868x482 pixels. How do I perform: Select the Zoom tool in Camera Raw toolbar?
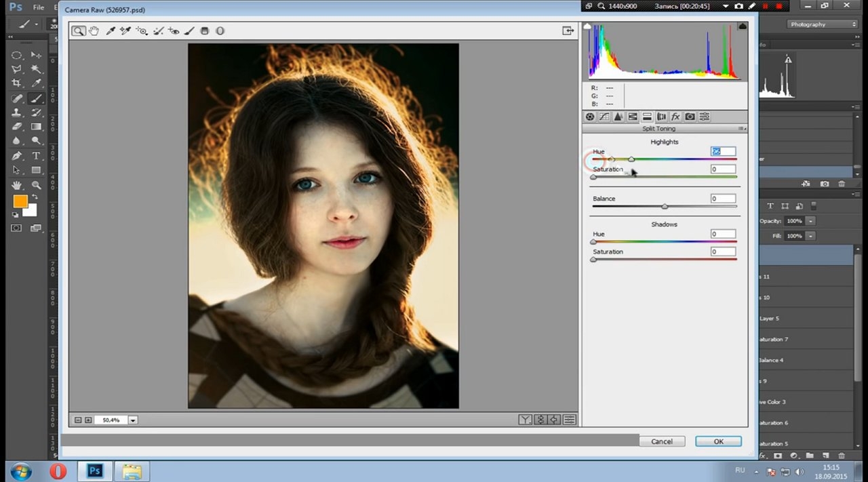click(79, 31)
